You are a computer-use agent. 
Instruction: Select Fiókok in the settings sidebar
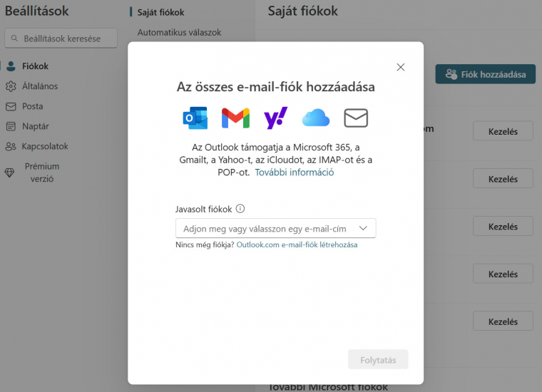pos(35,66)
